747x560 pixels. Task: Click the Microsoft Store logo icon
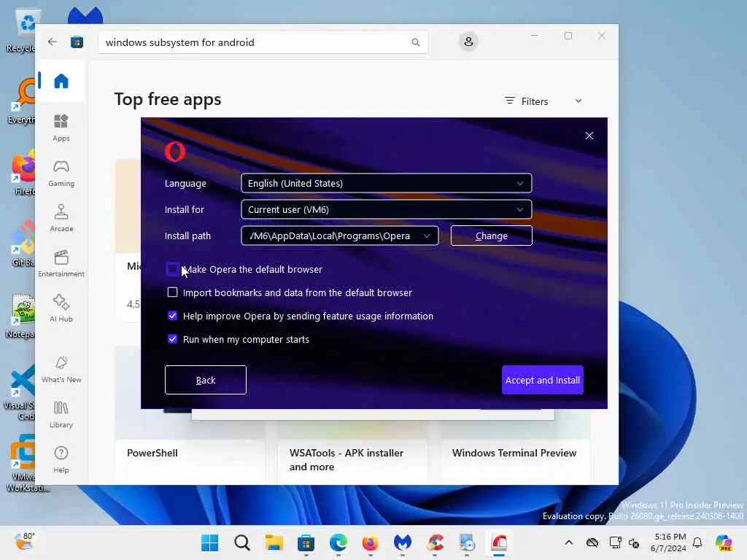77,42
